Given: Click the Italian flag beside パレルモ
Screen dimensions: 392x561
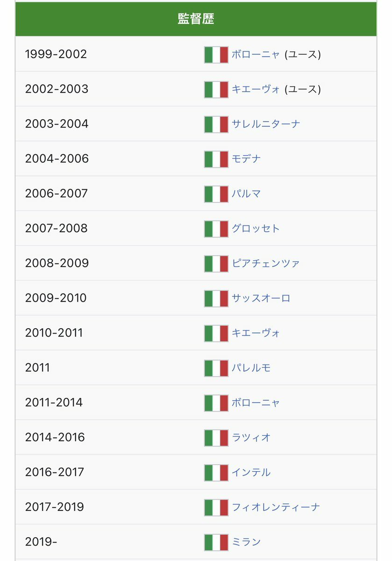Looking at the screenshot, I should tap(216, 368).
